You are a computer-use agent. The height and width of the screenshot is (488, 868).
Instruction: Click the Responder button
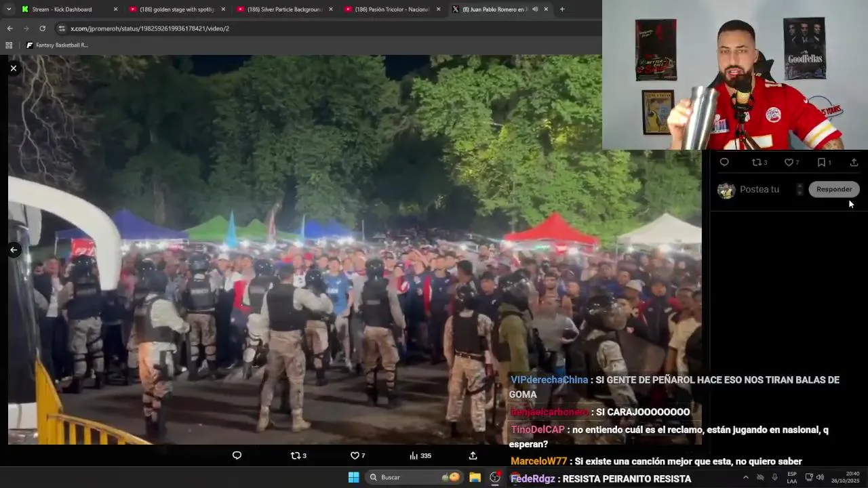click(834, 189)
